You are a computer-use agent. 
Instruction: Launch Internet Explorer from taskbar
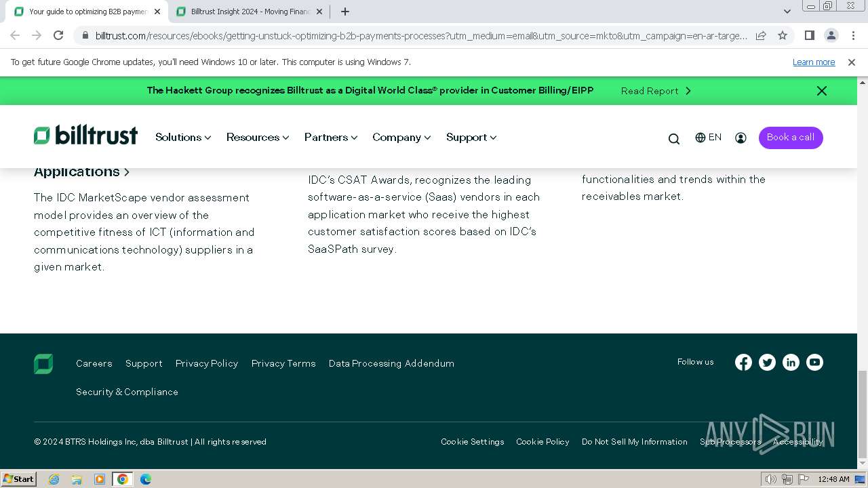click(54, 479)
